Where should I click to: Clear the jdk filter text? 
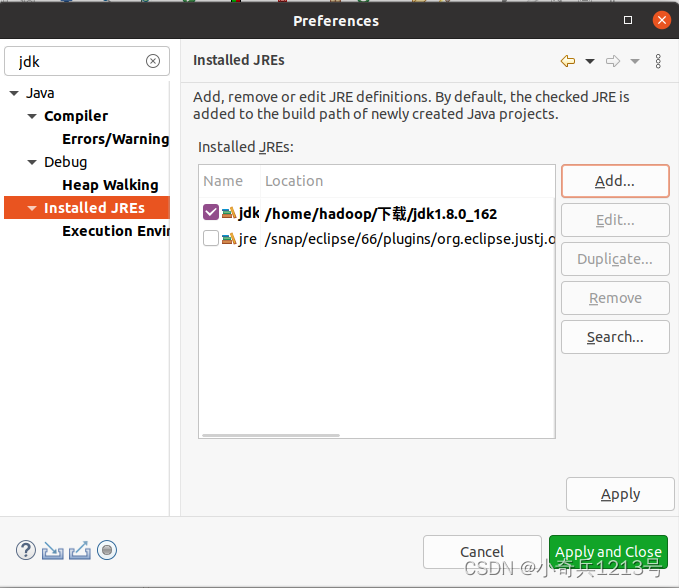(152, 61)
